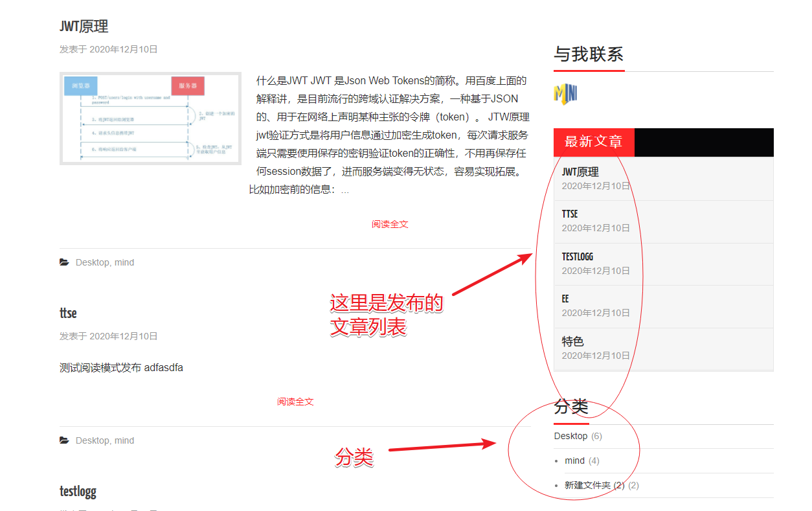Select the 最新文章 tab in the sidebar
This screenshot has width=812, height=511.
(x=594, y=142)
